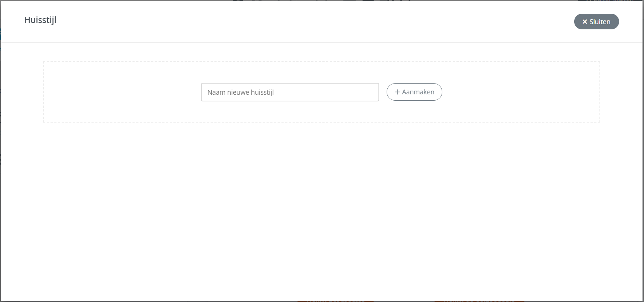Focus the Naam nieuwe huisstijl input field
Viewport: 644px width, 302px height.
(290, 92)
